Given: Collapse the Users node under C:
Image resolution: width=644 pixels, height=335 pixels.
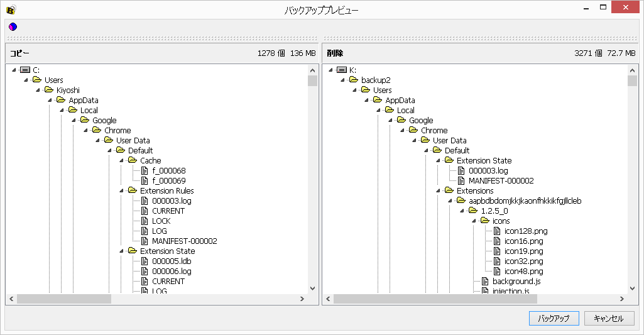Looking at the screenshot, I should (26, 80).
